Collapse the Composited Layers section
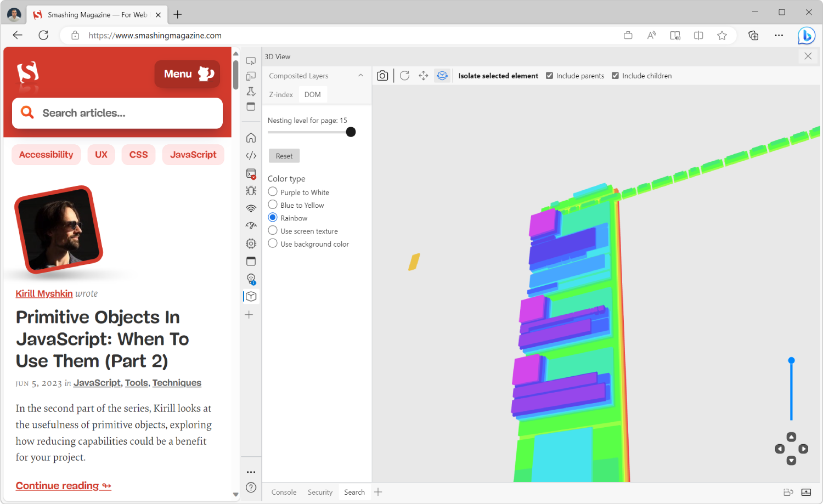The width and height of the screenshot is (823, 504). pyautogui.click(x=360, y=75)
